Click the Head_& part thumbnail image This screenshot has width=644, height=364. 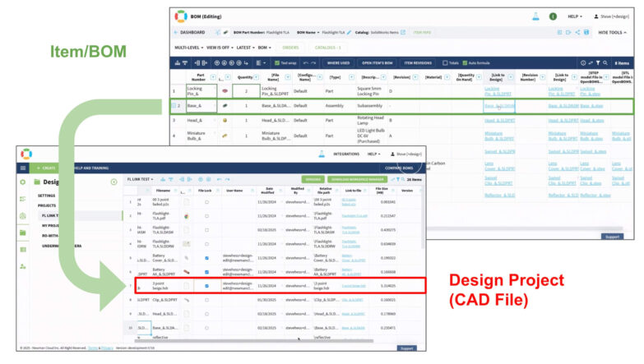coord(225,120)
